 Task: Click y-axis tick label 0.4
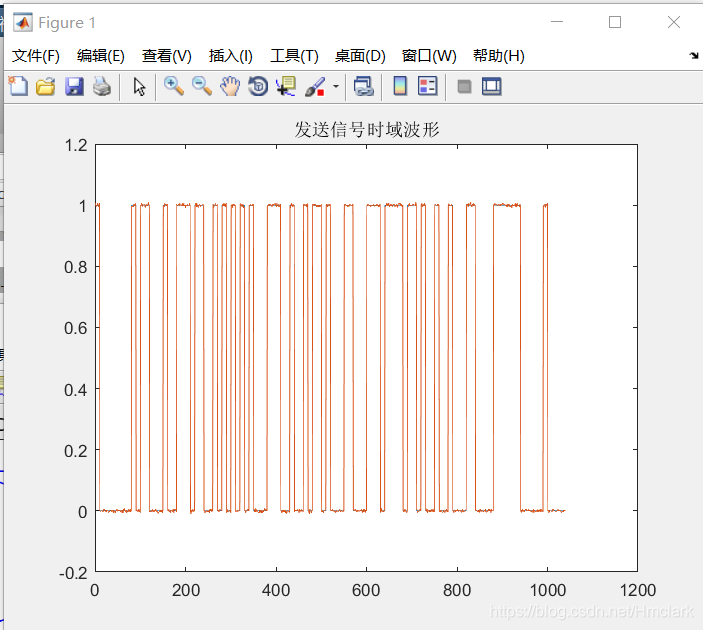[x=75, y=390]
